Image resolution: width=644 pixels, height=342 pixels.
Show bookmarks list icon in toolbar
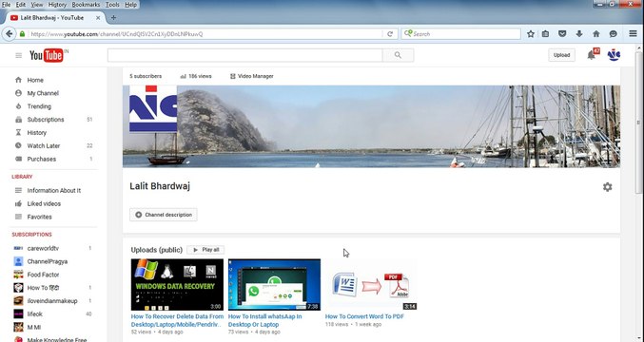point(545,34)
